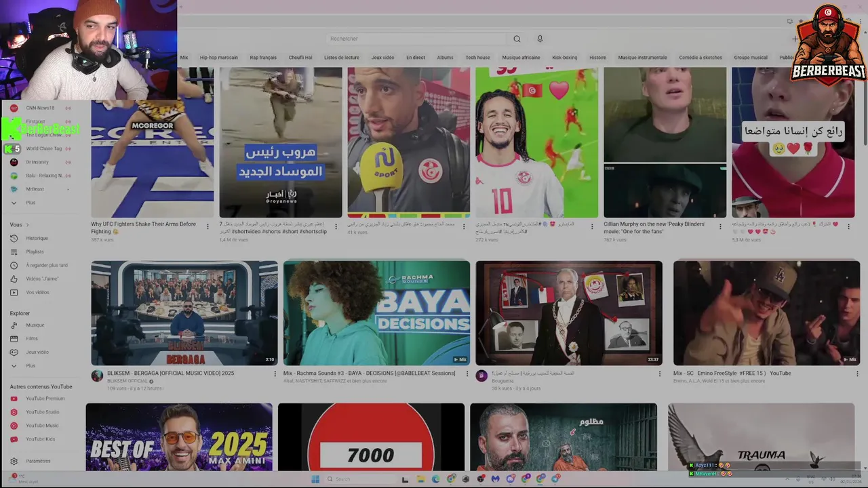The height and width of the screenshot is (488, 868).
Task: Click the search magnifier icon
Action: pos(517,39)
